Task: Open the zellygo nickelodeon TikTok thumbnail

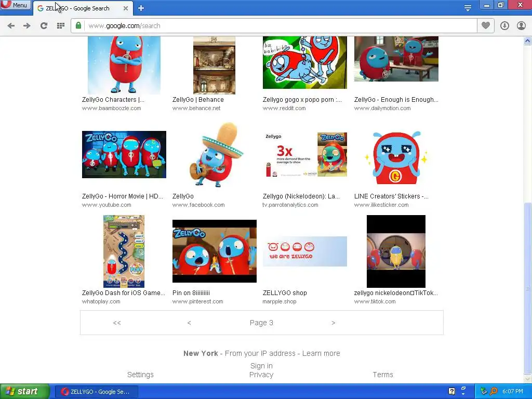Action: pos(396,251)
